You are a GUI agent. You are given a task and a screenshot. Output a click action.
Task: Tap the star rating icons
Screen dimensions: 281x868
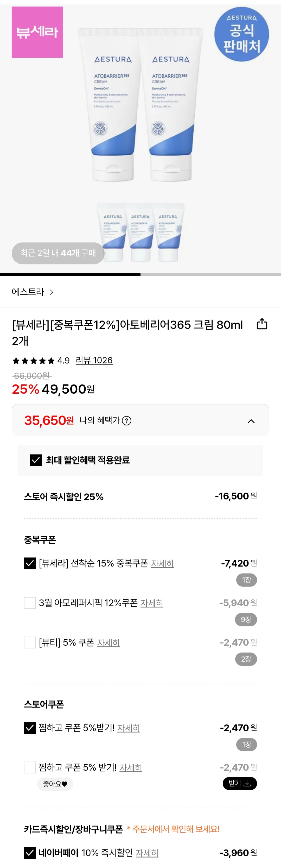33,361
